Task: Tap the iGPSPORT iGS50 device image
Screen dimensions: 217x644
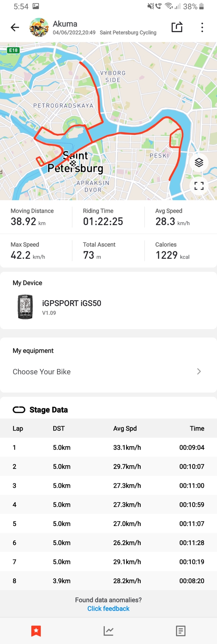Action: click(x=25, y=307)
